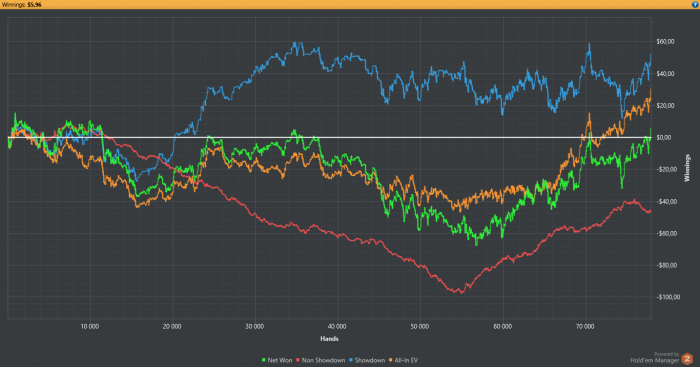Click the 70 000 hands axis label

585,327
